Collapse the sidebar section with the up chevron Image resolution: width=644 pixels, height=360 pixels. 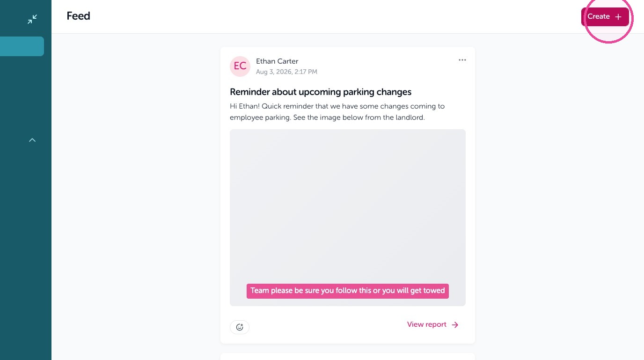[32, 140]
